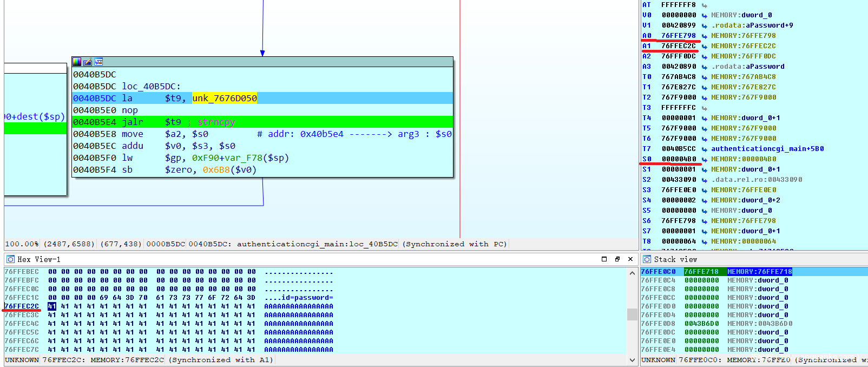Float the Hex View-1 panel
This screenshot has height=367, width=868.
coord(617,259)
